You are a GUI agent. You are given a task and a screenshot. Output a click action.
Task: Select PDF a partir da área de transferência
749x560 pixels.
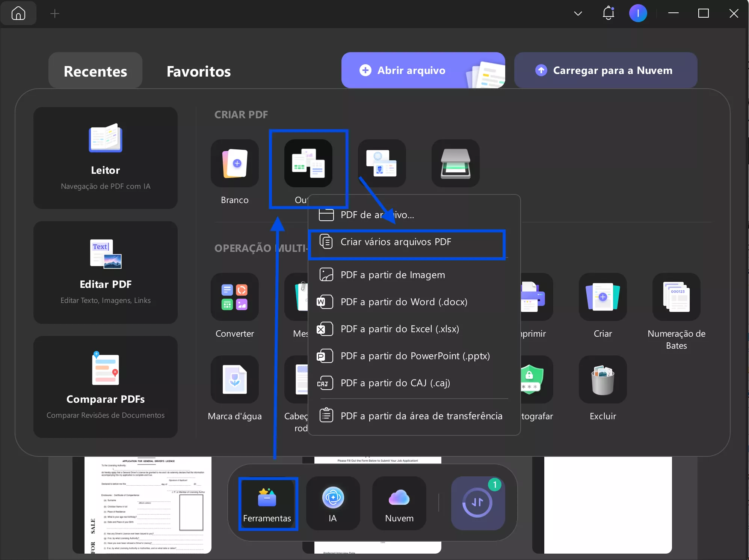pyautogui.click(x=421, y=416)
